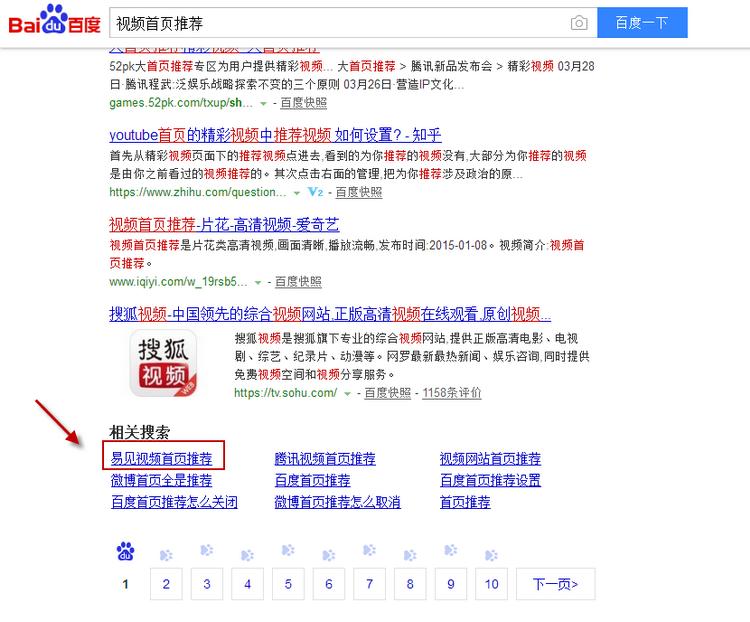The width and height of the screenshot is (750, 622).
Task: Click the https://tv.sohu.com/ URL text
Action: pos(286,393)
